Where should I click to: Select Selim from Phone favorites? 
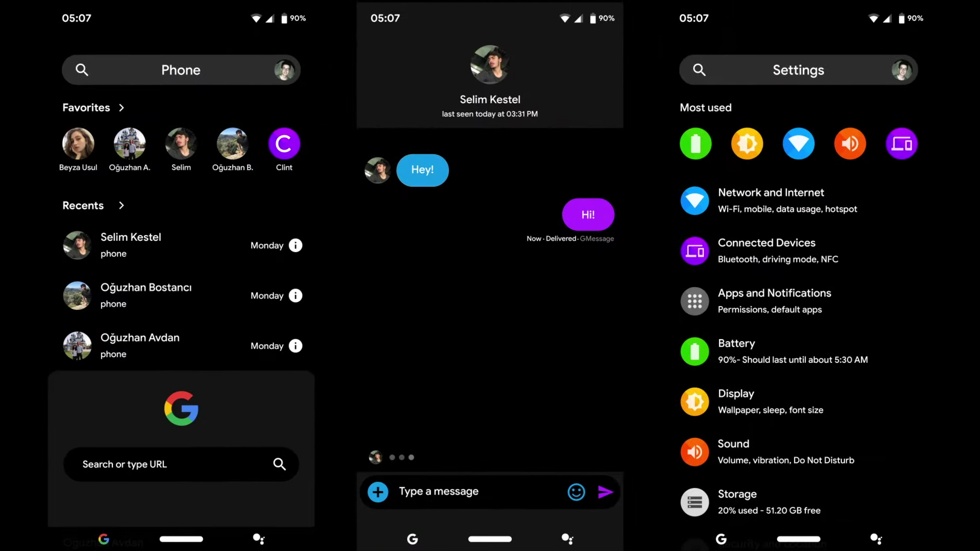180,143
